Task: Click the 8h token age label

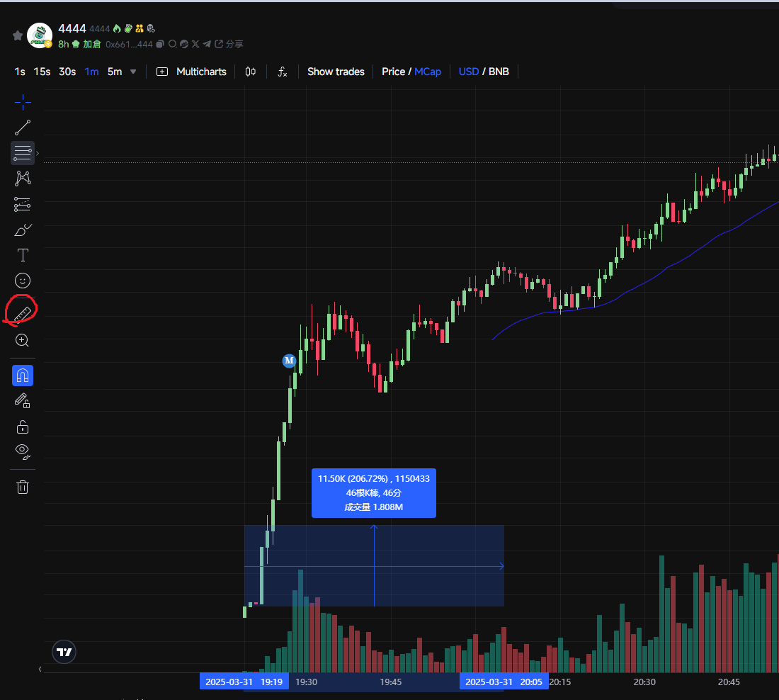Action: [64, 44]
